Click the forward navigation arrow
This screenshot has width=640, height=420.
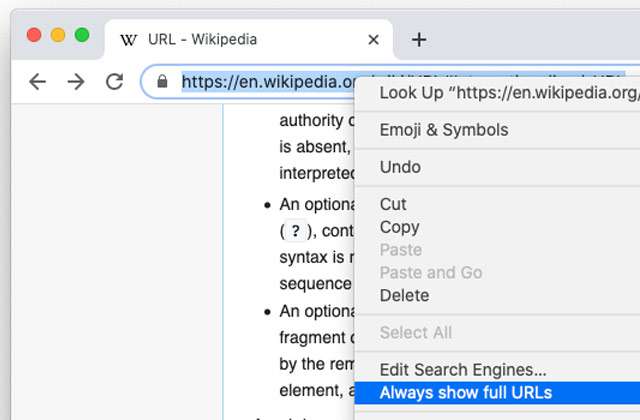tap(76, 82)
